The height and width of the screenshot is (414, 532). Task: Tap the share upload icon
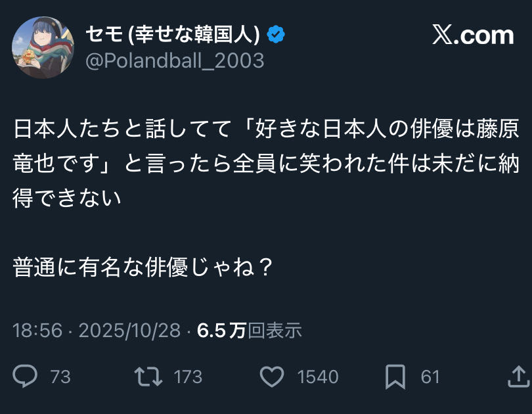pos(519,377)
